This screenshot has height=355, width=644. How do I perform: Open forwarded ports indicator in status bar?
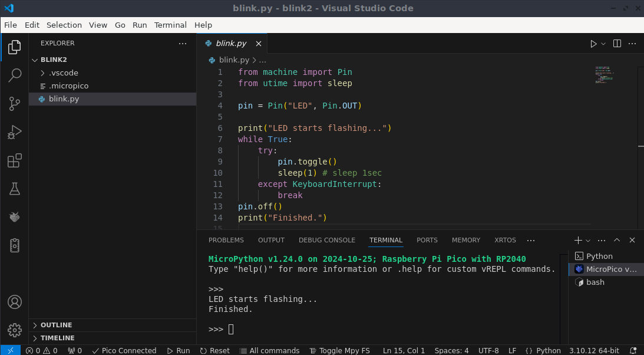pyautogui.click(x=75, y=350)
